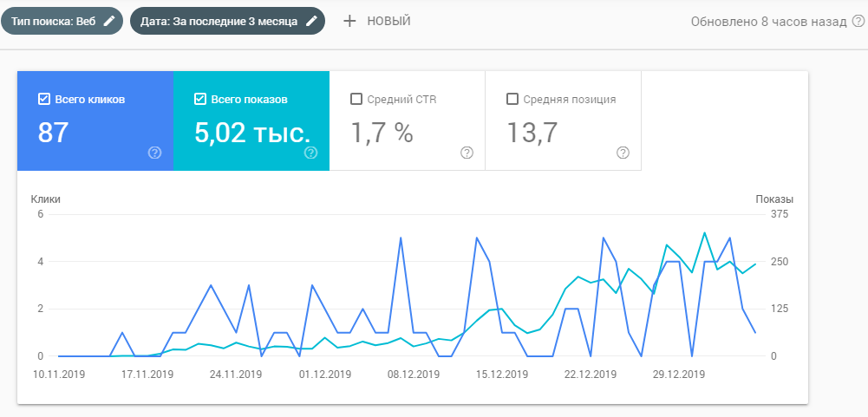Click the date label '17.11.2019'

147,375
